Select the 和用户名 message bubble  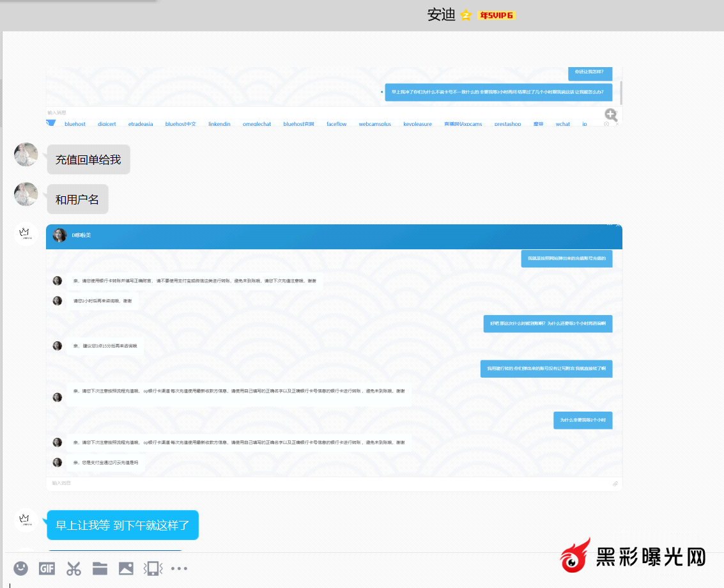(77, 199)
